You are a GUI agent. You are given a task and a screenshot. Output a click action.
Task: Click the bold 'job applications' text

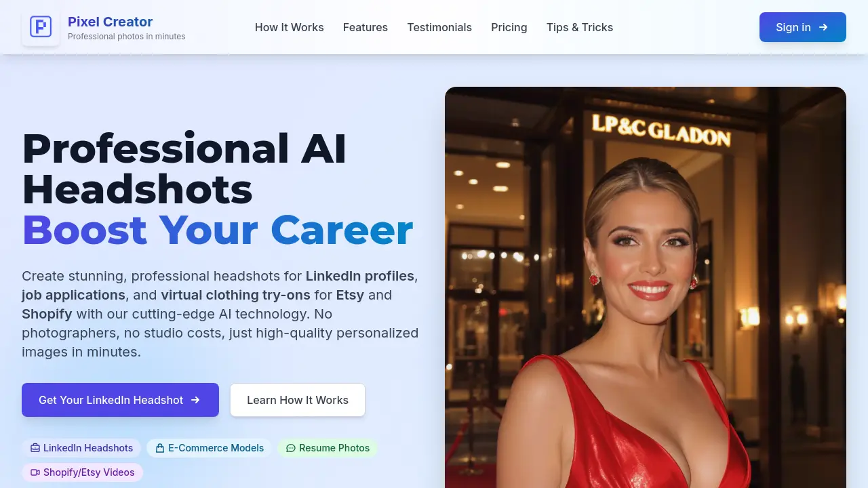73,295
